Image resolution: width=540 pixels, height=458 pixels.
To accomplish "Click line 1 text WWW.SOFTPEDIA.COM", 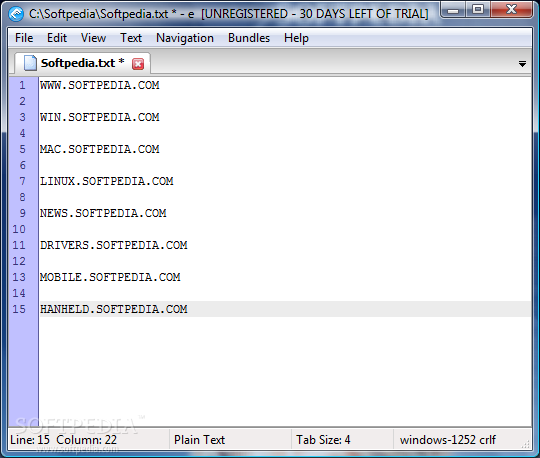I will (x=100, y=85).
